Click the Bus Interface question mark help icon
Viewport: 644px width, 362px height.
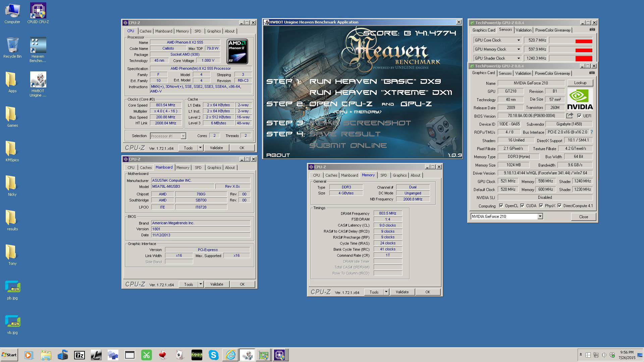(x=591, y=132)
